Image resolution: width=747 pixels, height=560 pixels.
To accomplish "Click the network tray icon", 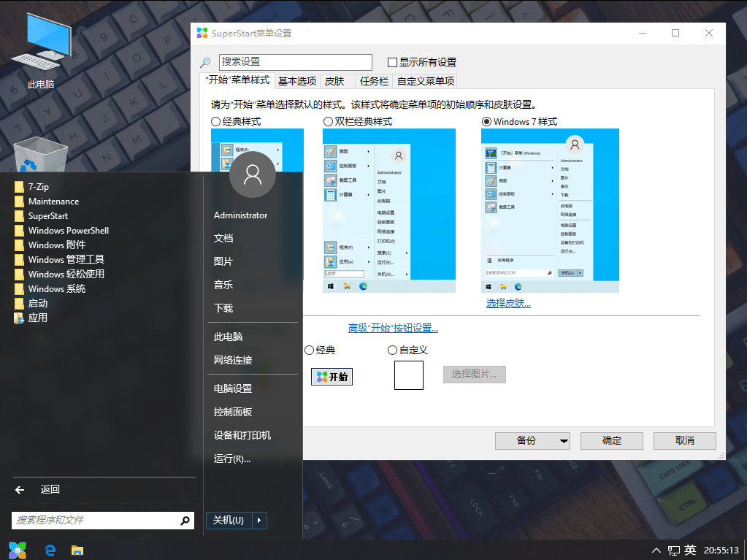I will pos(674,551).
